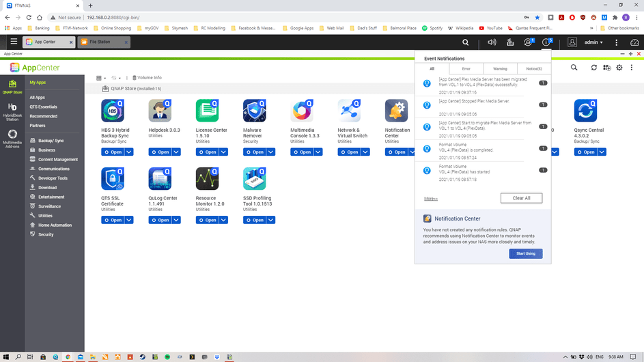Click the QuLog Center app icon
This screenshot has height=362, width=644.
click(x=160, y=178)
